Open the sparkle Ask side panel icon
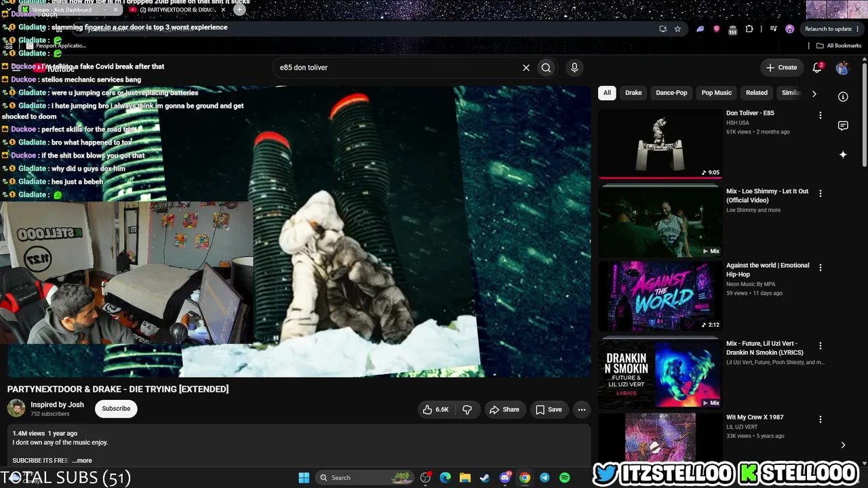Image resolution: width=868 pixels, height=488 pixels. 843,155
